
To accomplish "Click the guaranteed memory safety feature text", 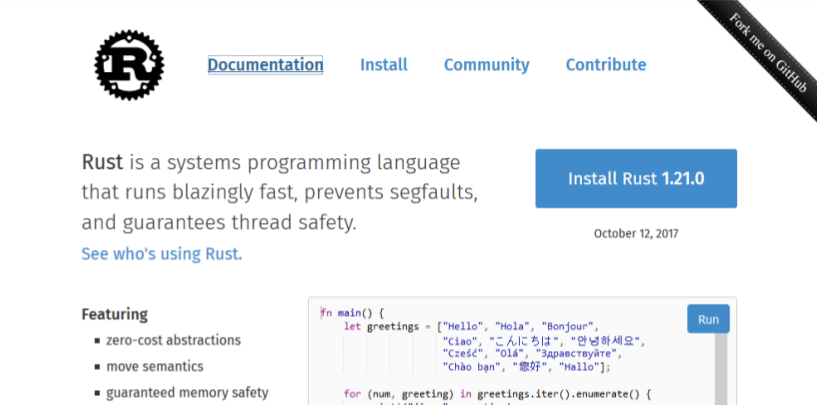I will 188,392.
